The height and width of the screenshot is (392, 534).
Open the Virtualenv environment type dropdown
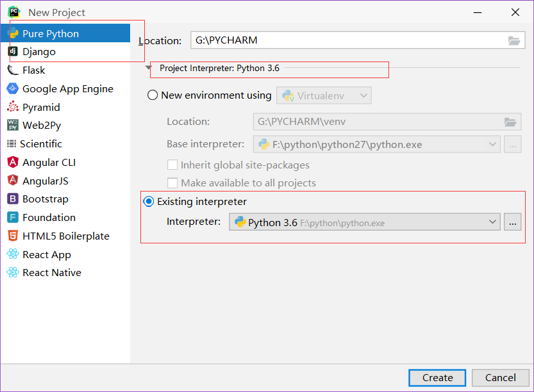324,95
